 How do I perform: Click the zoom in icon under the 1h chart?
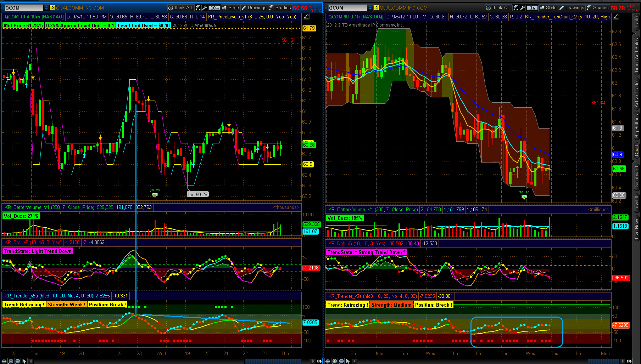coord(335,361)
